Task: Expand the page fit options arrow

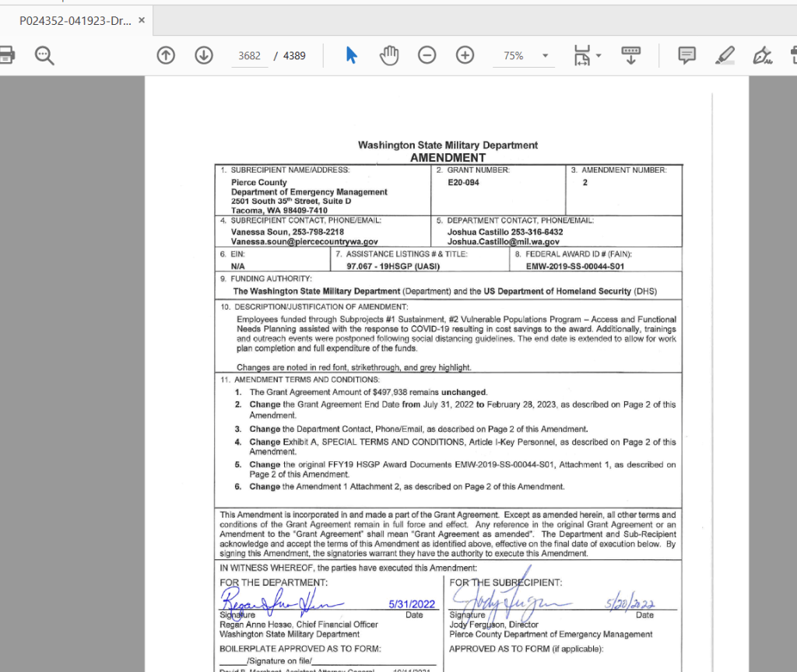Action: coord(599,56)
